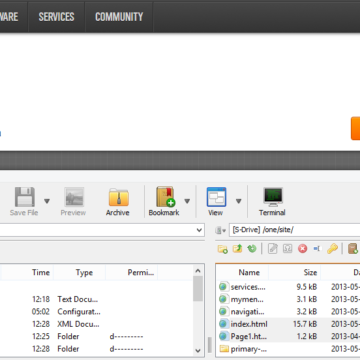Sort local files by Time column

[41, 272]
